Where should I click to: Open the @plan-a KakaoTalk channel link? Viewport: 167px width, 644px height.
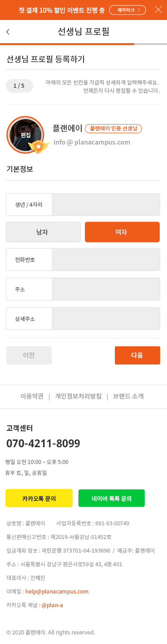pos(52,605)
